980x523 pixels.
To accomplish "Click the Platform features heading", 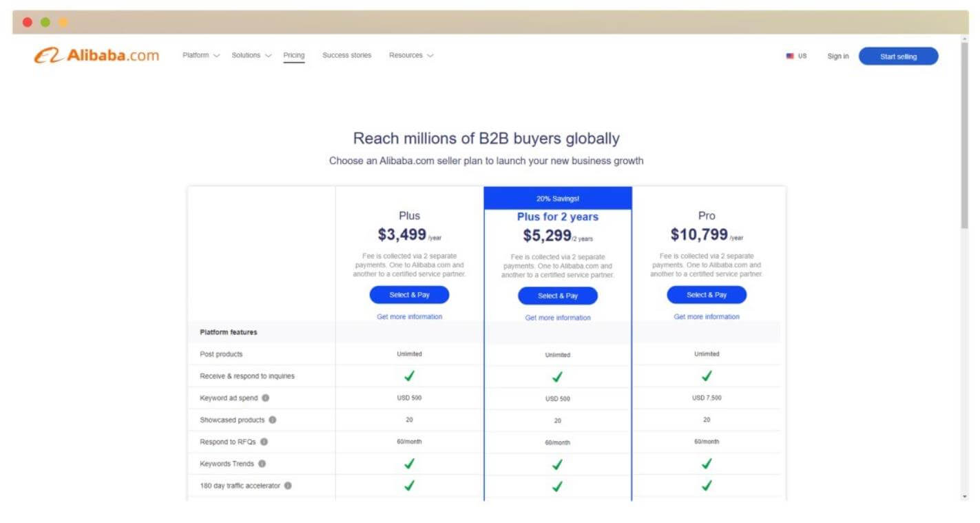I will [228, 332].
